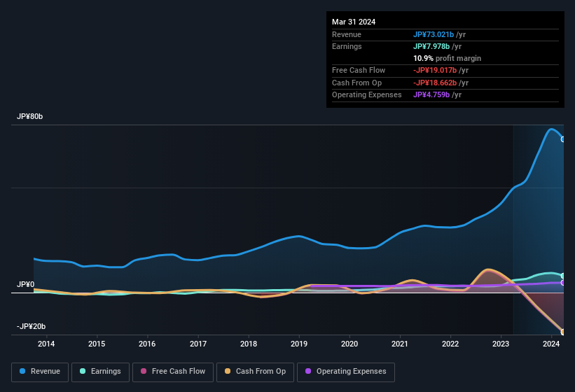This screenshot has height=392, width=575.
Task: Click the Free Cash Flow label in tooltip
Action: coord(359,70)
